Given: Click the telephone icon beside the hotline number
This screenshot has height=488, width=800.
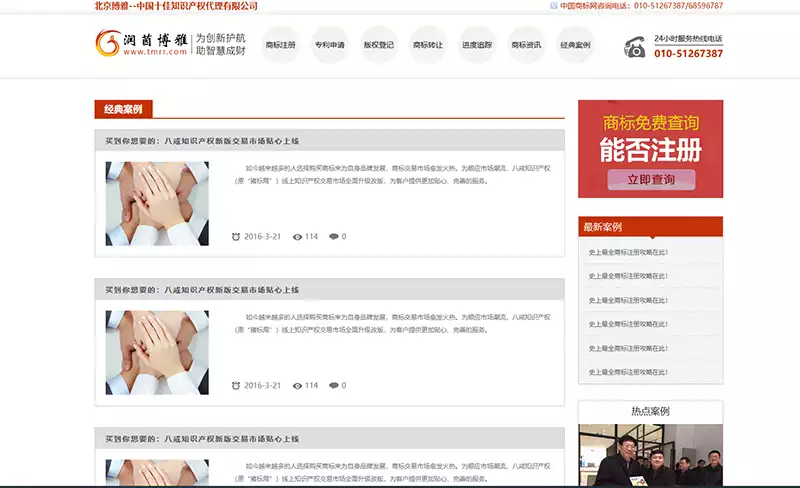Looking at the screenshot, I should [x=634, y=47].
